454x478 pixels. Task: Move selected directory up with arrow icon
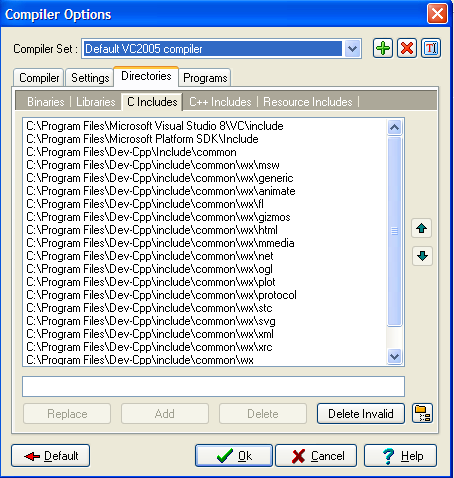[x=422, y=228]
